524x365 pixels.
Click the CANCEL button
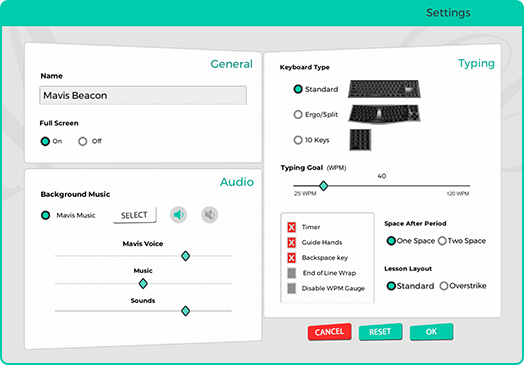click(x=330, y=332)
